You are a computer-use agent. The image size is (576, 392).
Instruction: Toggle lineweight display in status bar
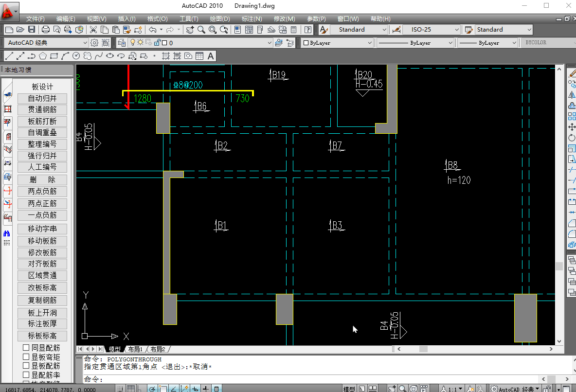click(x=206, y=388)
